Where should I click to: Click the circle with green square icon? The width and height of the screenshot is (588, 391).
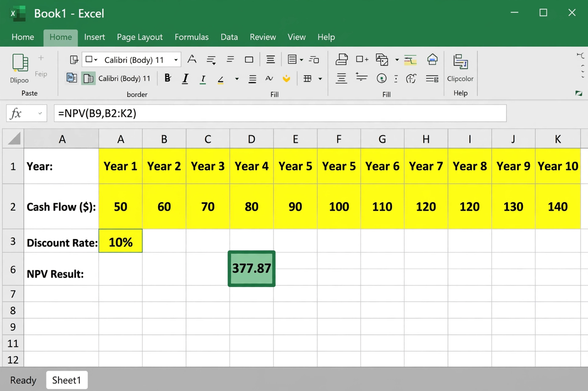pyautogui.click(x=382, y=78)
